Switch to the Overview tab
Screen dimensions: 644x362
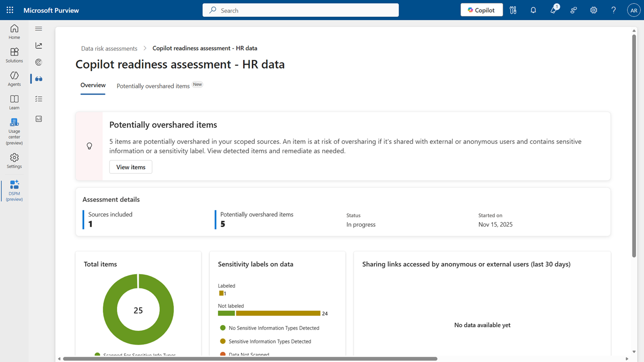coord(93,85)
